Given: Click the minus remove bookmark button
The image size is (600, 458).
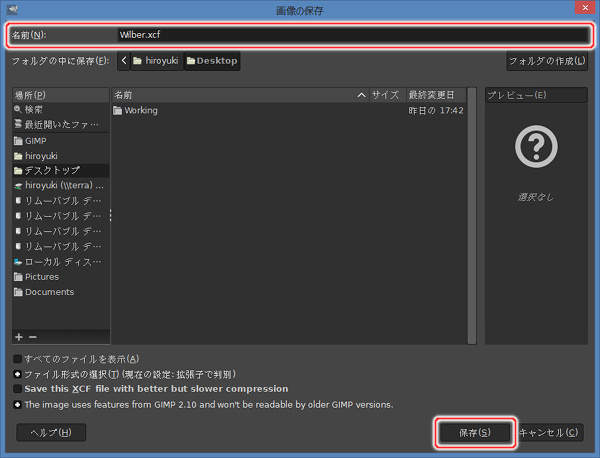Looking at the screenshot, I should (33, 337).
